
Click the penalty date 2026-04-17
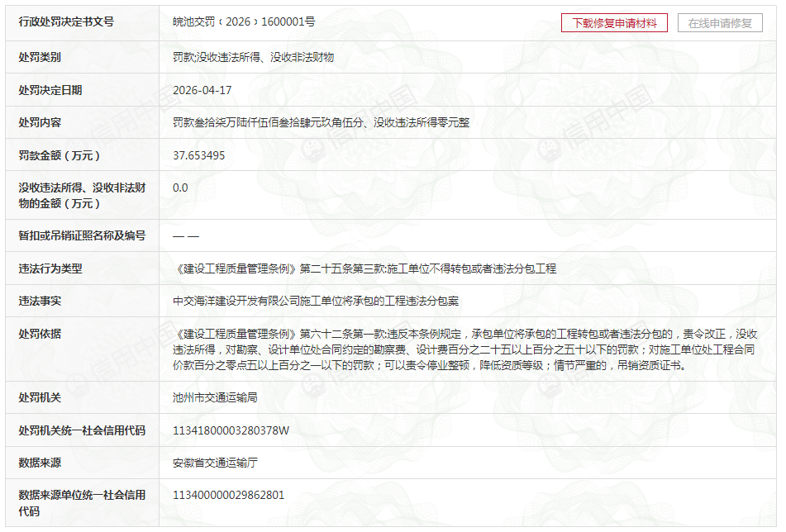[x=202, y=90]
